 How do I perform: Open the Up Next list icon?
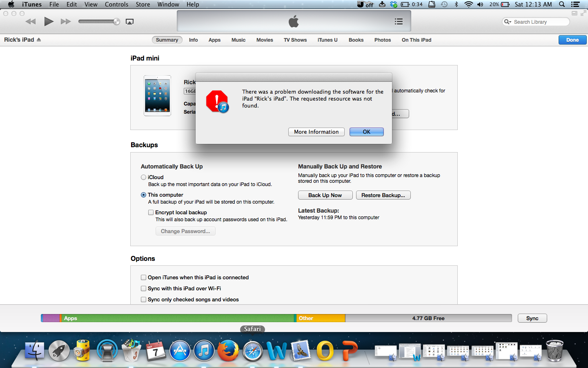[x=399, y=22]
